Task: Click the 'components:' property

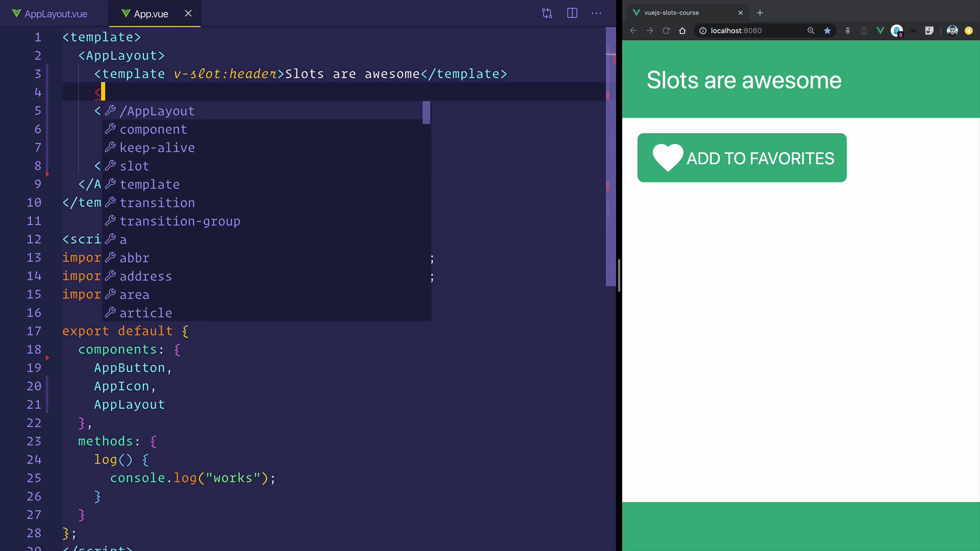Action: point(121,349)
